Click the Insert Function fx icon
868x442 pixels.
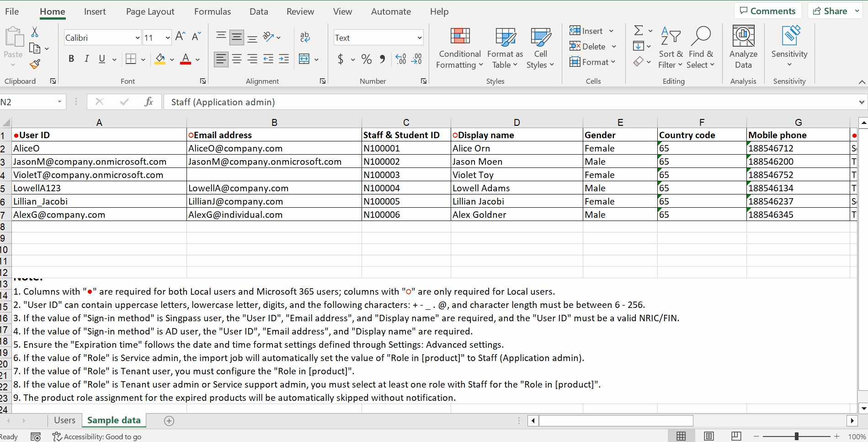[x=149, y=102]
